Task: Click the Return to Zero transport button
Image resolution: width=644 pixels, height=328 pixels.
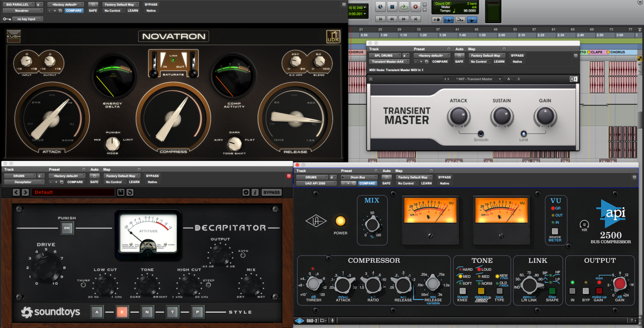Action: click(x=381, y=19)
